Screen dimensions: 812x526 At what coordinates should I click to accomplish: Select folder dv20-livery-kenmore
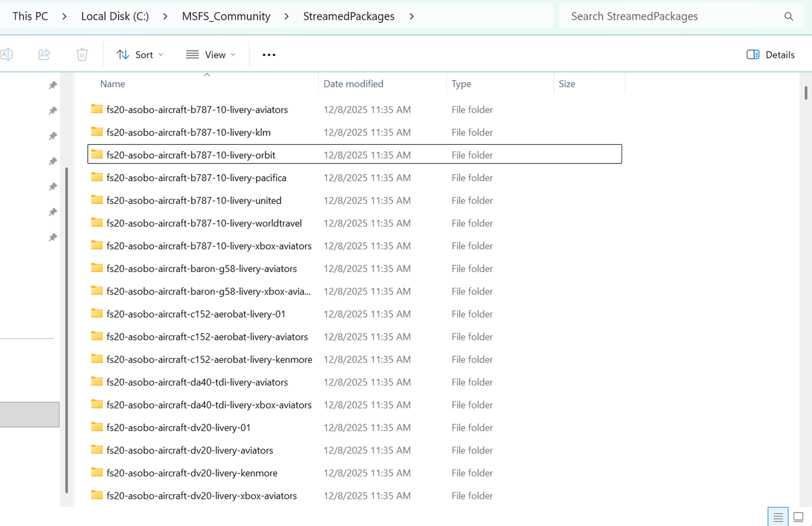[354, 473]
